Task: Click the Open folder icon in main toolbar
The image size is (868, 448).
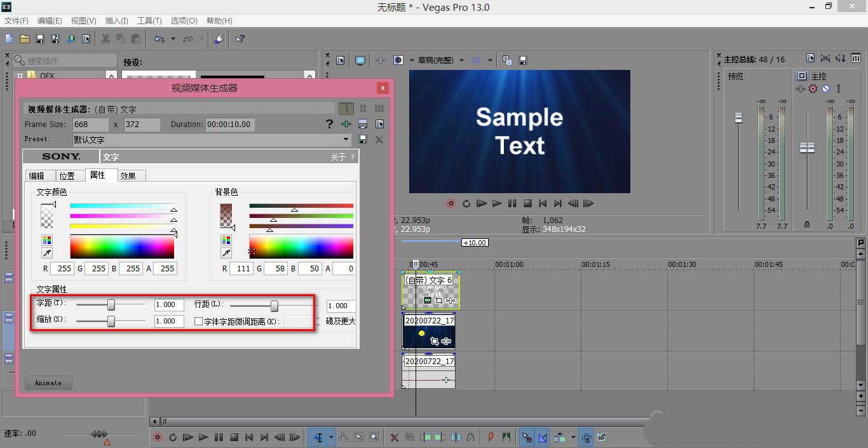Action: (x=24, y=39)
